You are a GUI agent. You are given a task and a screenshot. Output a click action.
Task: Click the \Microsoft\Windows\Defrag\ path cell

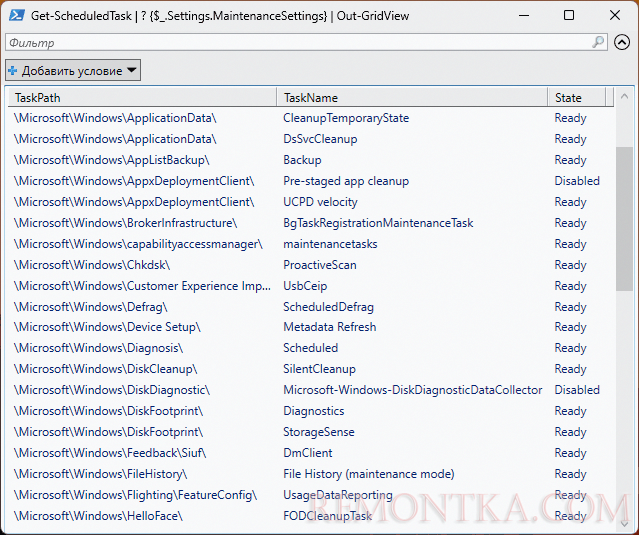[x=90, y=307]
